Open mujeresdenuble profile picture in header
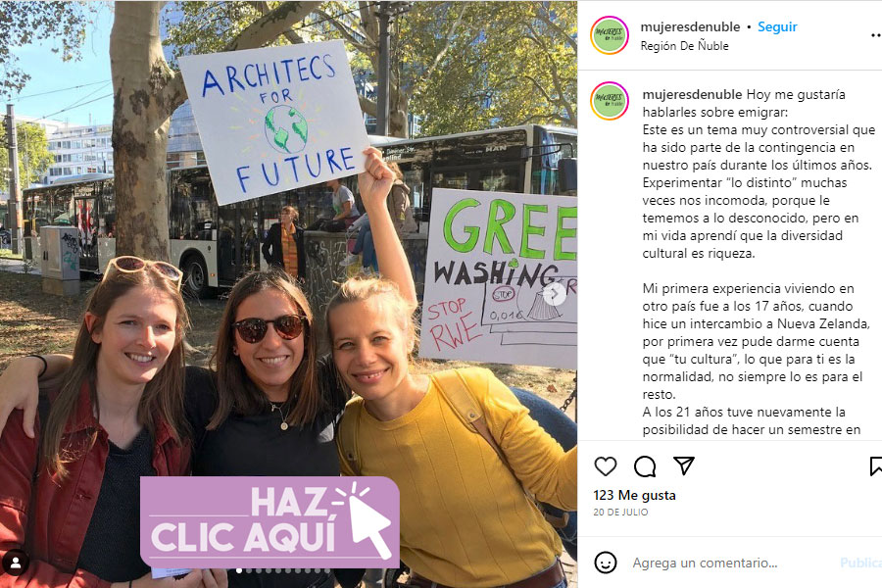Image resolution: width=882 pixels, height=588 pixels. click(610, 35)
